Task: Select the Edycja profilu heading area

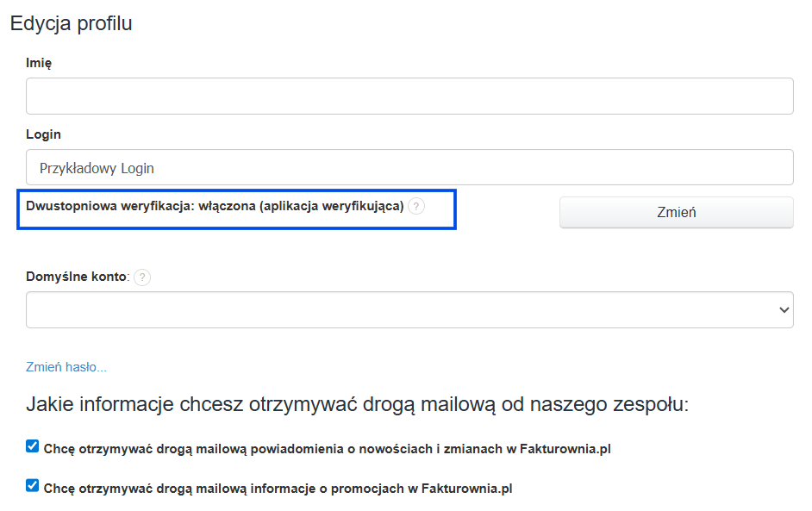Action: [x=71, y=23]
